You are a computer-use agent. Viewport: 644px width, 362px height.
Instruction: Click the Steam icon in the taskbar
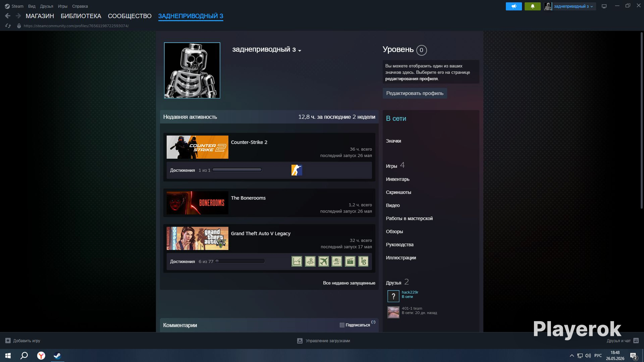tap(57, 355)
